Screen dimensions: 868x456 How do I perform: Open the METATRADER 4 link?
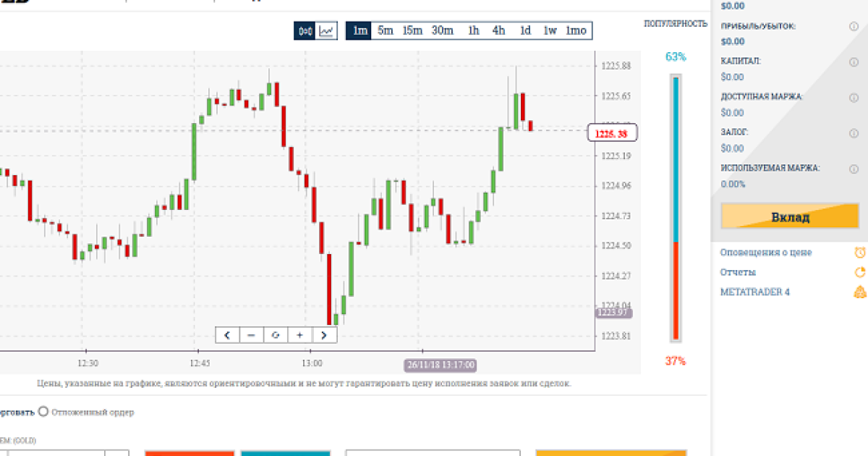point(755,292)
